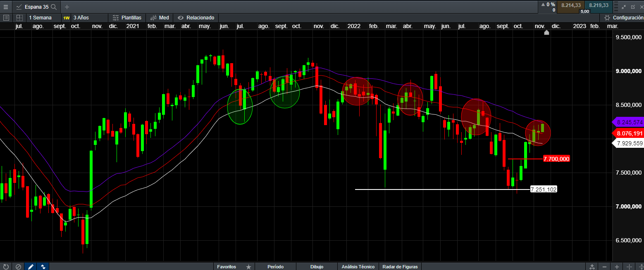Open the Radar de Figuras menu
Image resolution: width=644 pixels, height=270 pixels.
click(x=400, y=267)
